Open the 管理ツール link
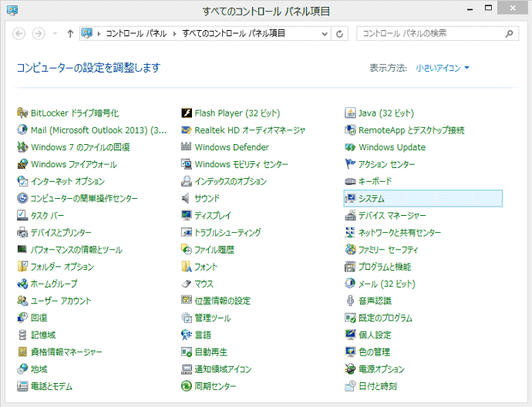This screenshot has height=407, width=532. (213, 318)
